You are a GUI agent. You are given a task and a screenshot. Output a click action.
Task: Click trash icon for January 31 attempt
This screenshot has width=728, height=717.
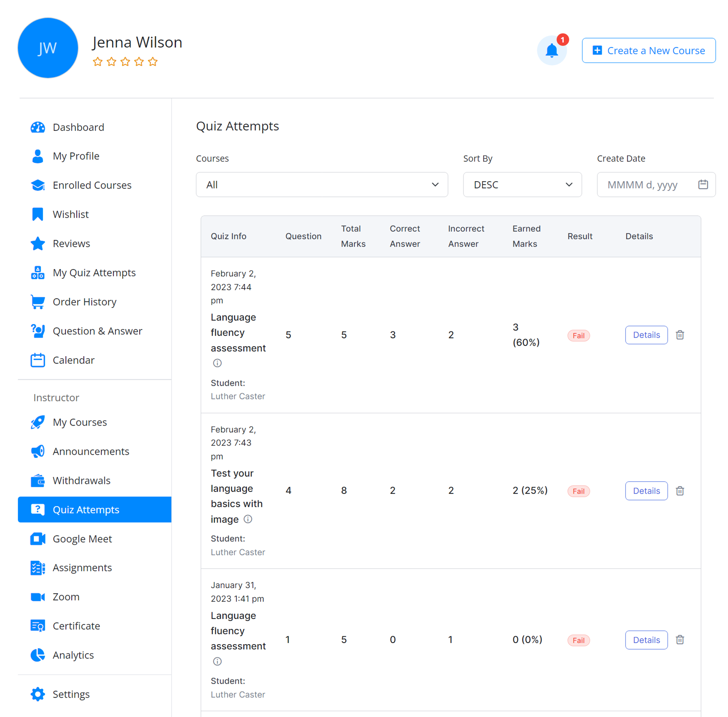point(680,640)
